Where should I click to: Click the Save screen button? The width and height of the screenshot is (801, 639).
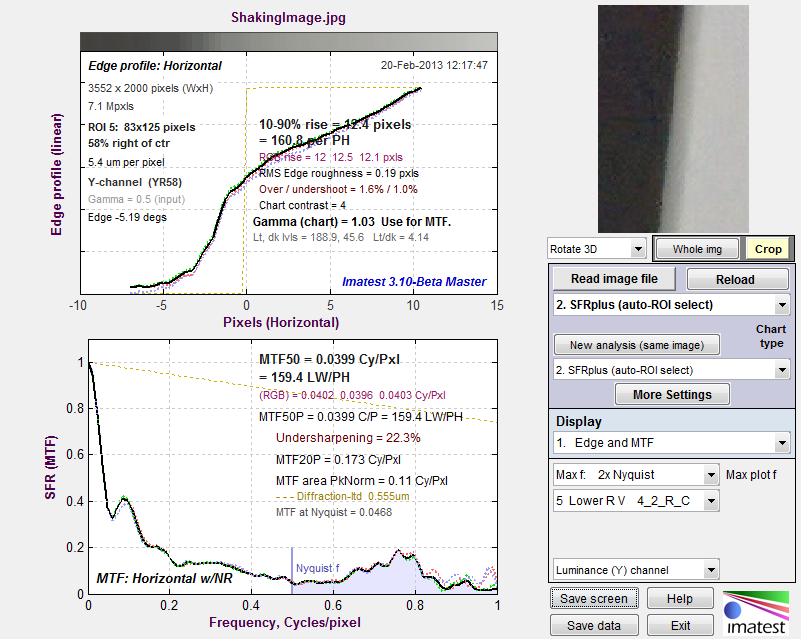[x=594, y=599]
